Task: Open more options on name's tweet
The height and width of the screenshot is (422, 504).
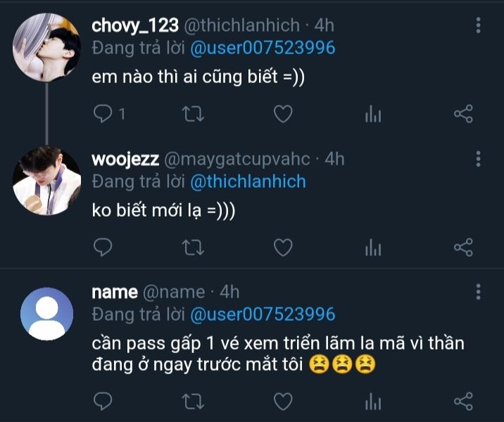Action: (479, 291)
